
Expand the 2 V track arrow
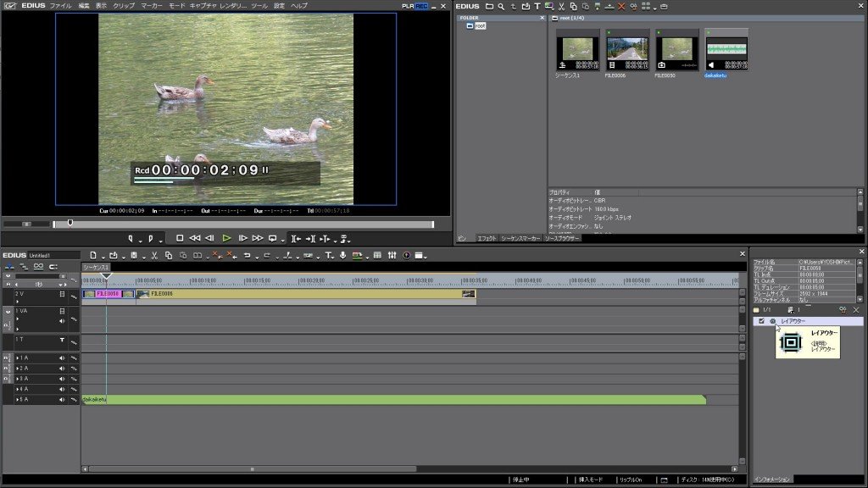tap(17, 302)
